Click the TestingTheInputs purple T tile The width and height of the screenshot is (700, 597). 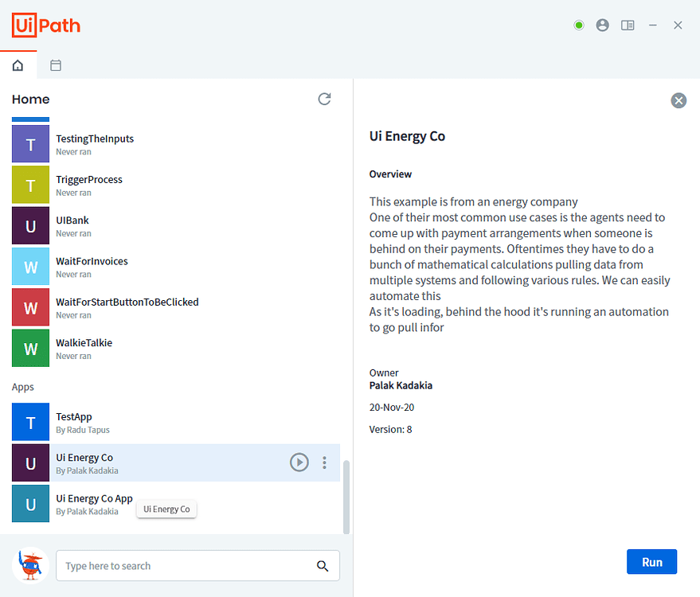pyautogui.click(x=30, y=143)
